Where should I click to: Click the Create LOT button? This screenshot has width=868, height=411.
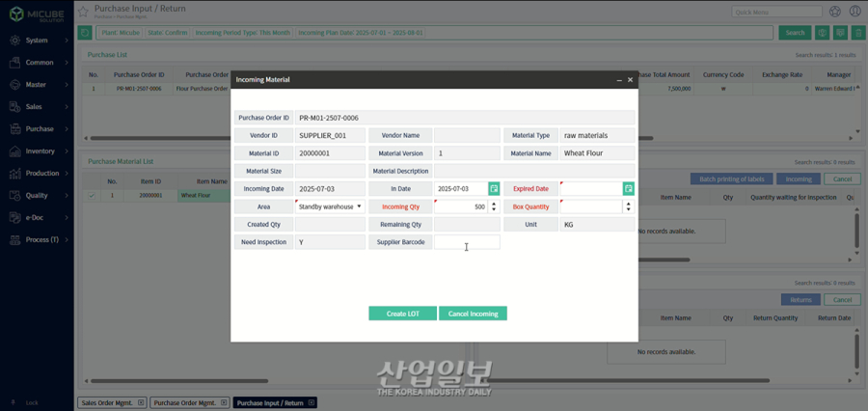[402, 314]
